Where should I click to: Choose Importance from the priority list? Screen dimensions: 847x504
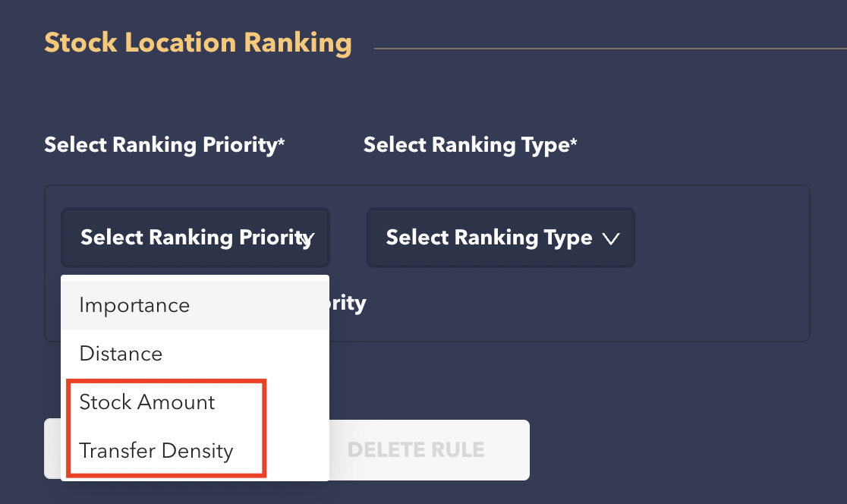click(x=134, y=305)
